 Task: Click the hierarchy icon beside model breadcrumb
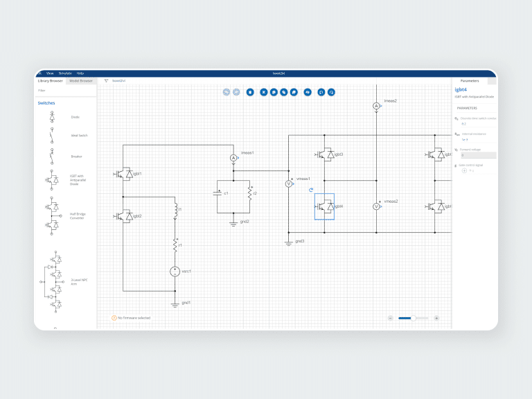(x=106, y=81)
